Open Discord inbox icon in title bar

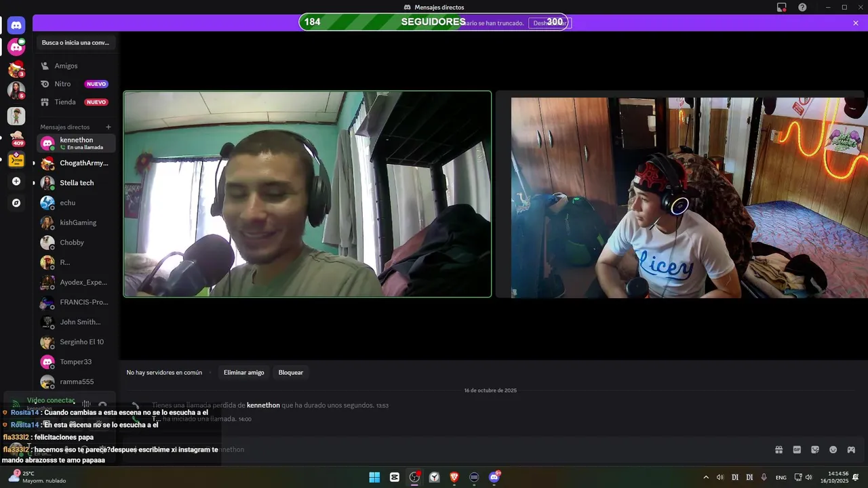tap(782, 7)
